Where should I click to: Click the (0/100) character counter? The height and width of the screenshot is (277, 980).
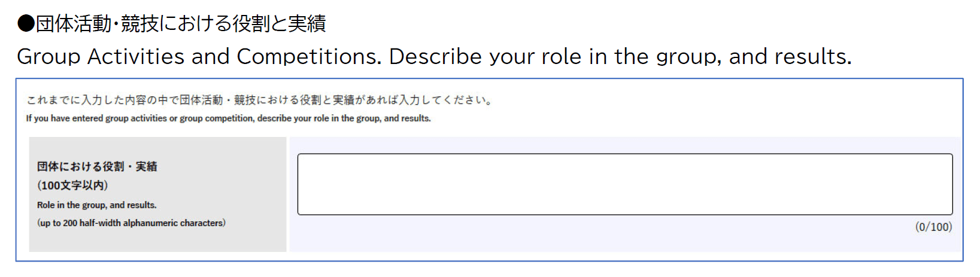[933, 227]
